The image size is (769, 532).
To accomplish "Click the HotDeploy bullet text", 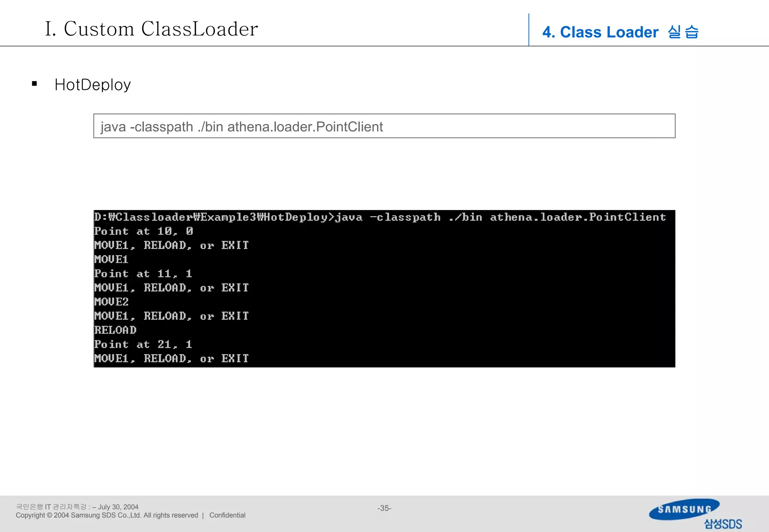I will pos(92,85).
